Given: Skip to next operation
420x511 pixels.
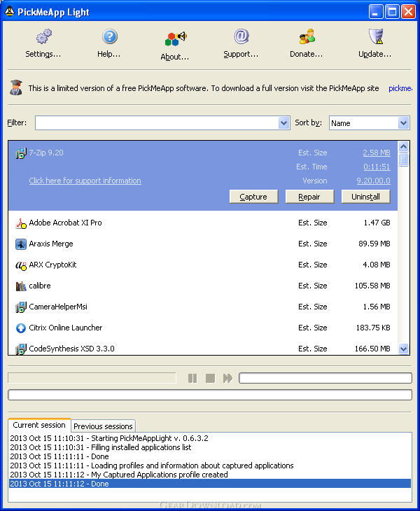Looking at the screenshot, I should coord(227,378).
